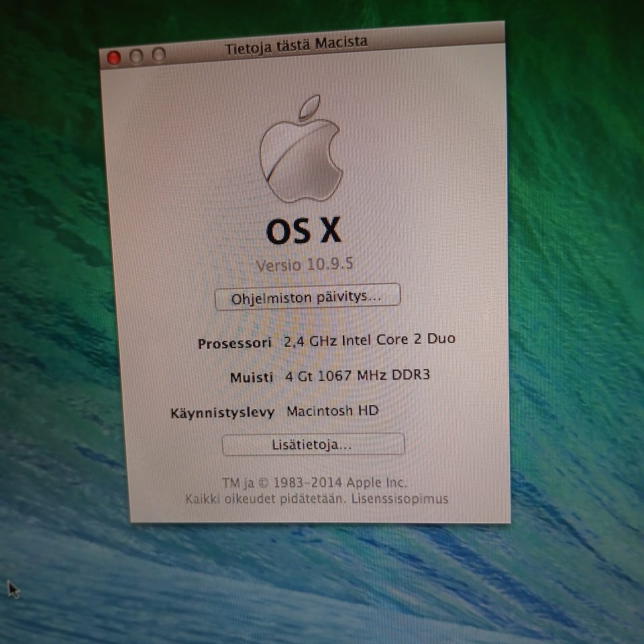The height and width of the screenshot is (644, 644).
Task: Select the 2,4 GHz Intel Core 2 Duo value
Action: [370, 339]
